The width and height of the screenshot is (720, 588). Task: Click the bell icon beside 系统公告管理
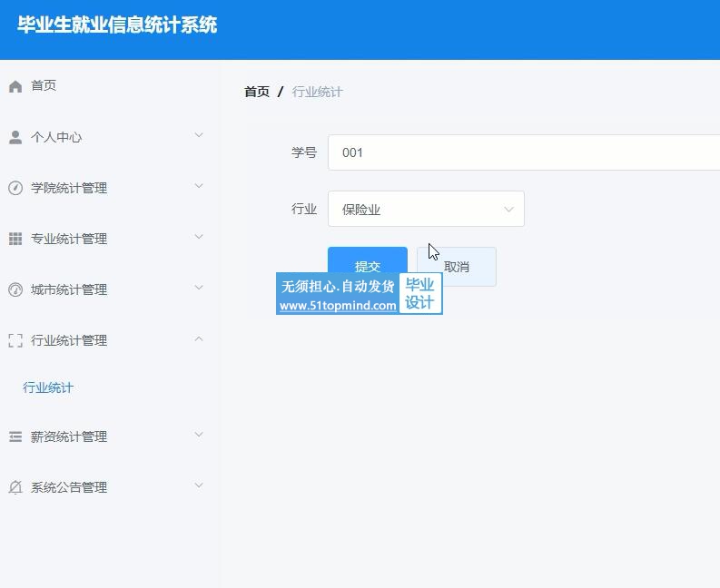click(x=15, y=487)
